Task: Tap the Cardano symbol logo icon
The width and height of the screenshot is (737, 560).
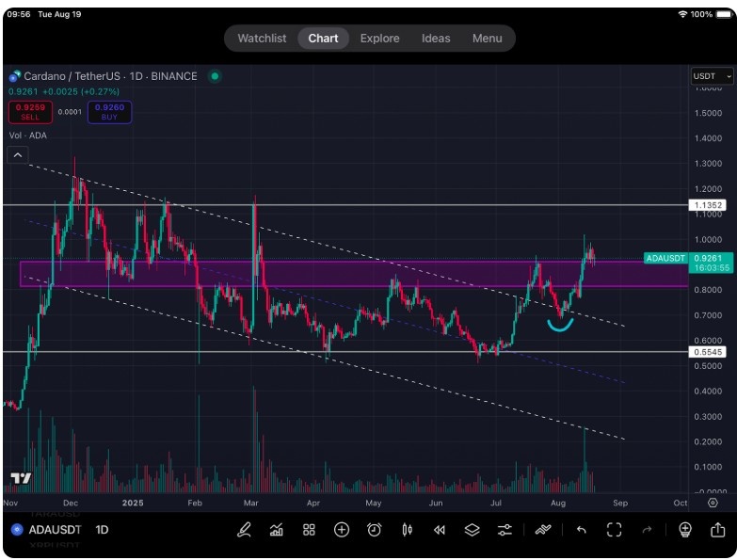Action: [x=14, y=76]
